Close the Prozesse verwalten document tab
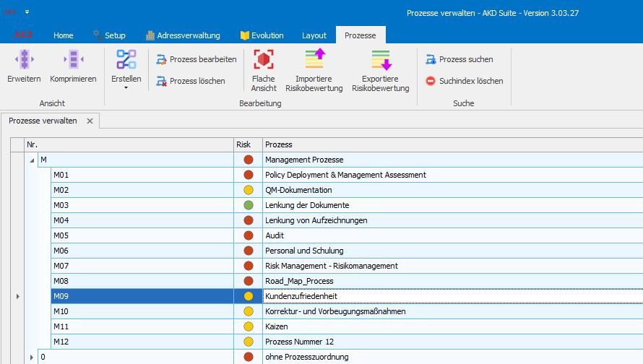The image size is (643, 364). click(x=90, y=121)
